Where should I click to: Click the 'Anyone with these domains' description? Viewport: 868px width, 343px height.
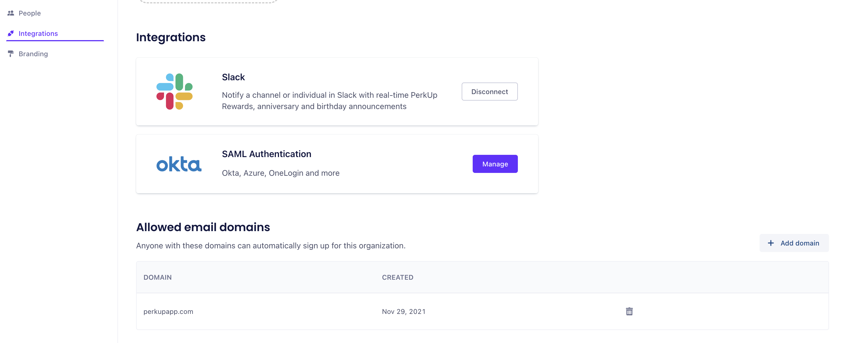271,246
